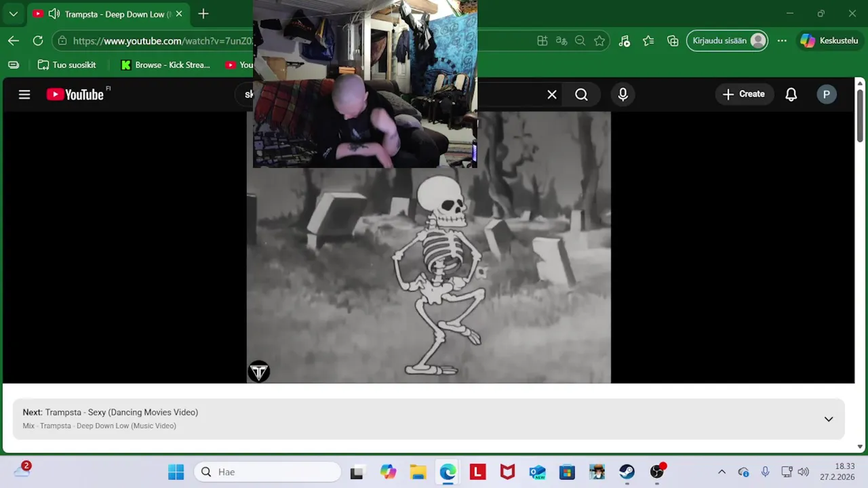Viewport: 868px width, 488px height.
Task: Open the tab actions menu chevron
Action: [13, 14]
